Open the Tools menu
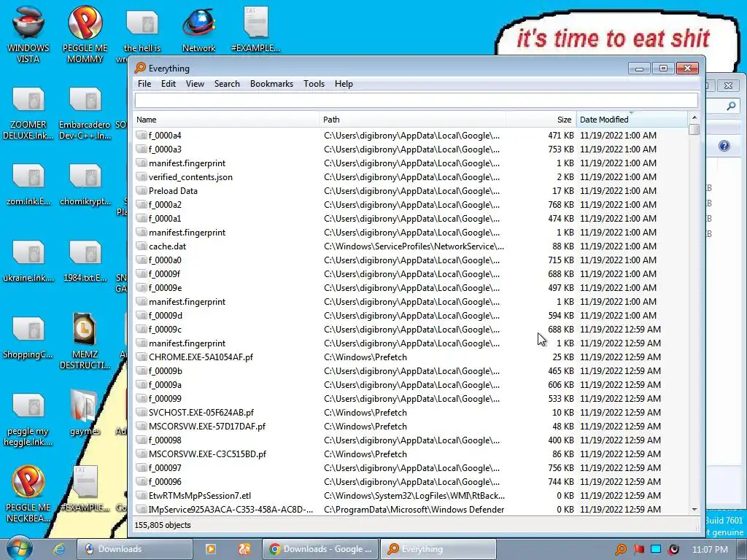This screenshot has width=747, height=560. [x=314, y=84]
